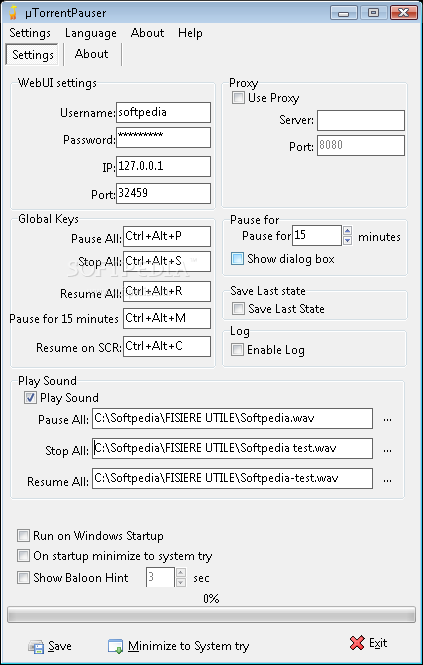Increase Pause for minutes with up arrow
The image size is (423, 665).
pos(347,231)
